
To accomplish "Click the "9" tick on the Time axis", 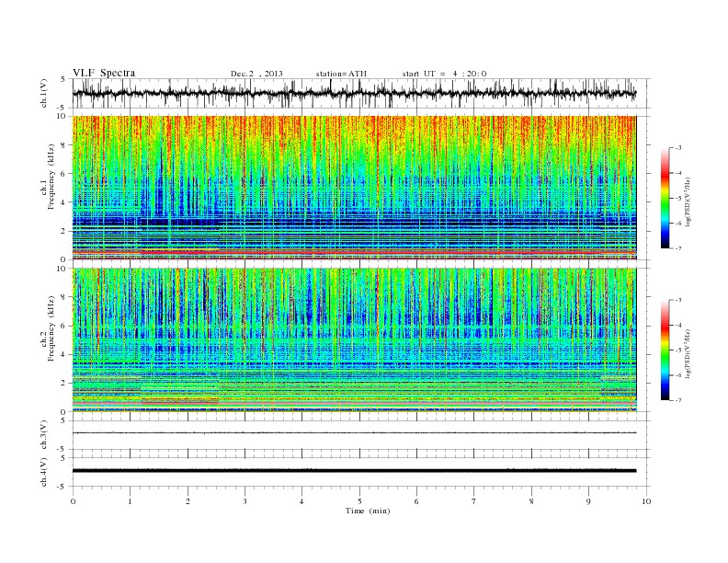I will 588,501.
